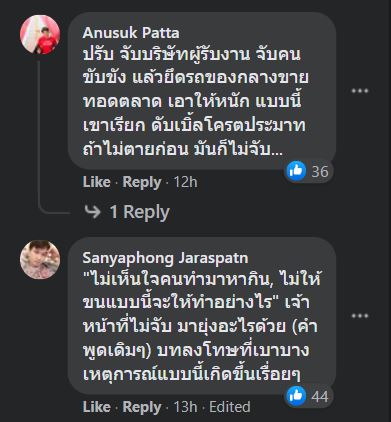Open the Sanyaphong Jaraspatn name link

tap(165, 258)
